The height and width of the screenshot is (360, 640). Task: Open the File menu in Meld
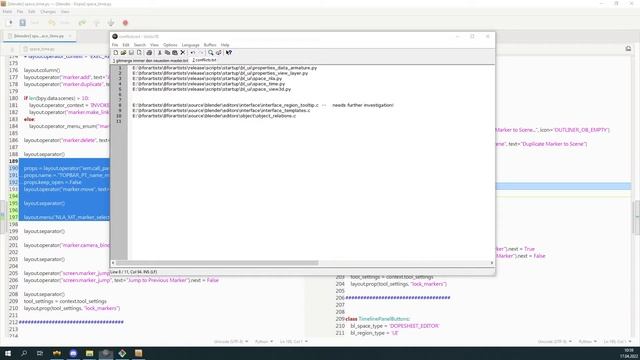pos(20,12)
